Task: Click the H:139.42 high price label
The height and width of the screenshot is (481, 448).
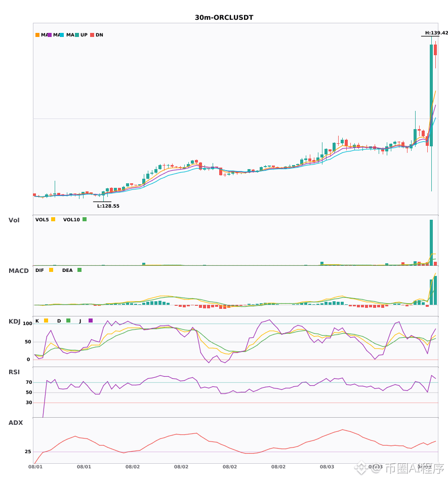Action: [436, 33]
